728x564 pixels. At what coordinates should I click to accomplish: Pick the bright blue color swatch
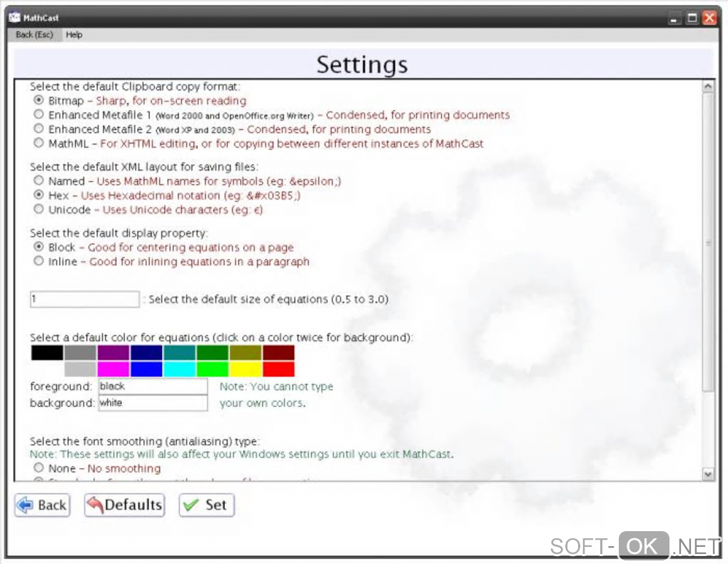click(146, 369)
